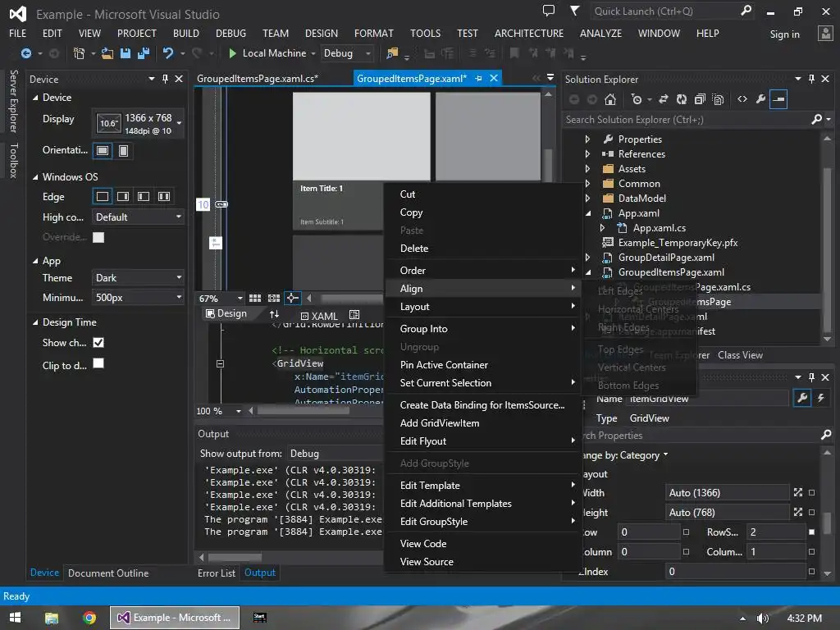Image resolution: width=840 pixels, height=630 pixels.
Task: Click the Solution Explorer Home icon
Action: [x=610, y=99]
